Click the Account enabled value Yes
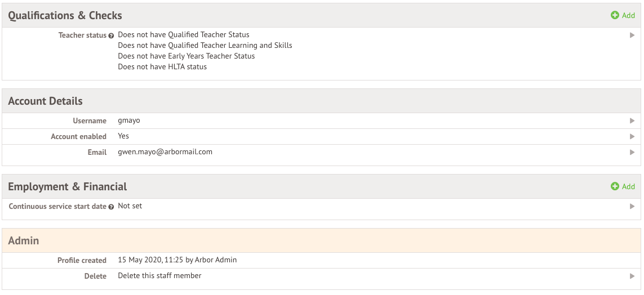 (x=123, y=136)
